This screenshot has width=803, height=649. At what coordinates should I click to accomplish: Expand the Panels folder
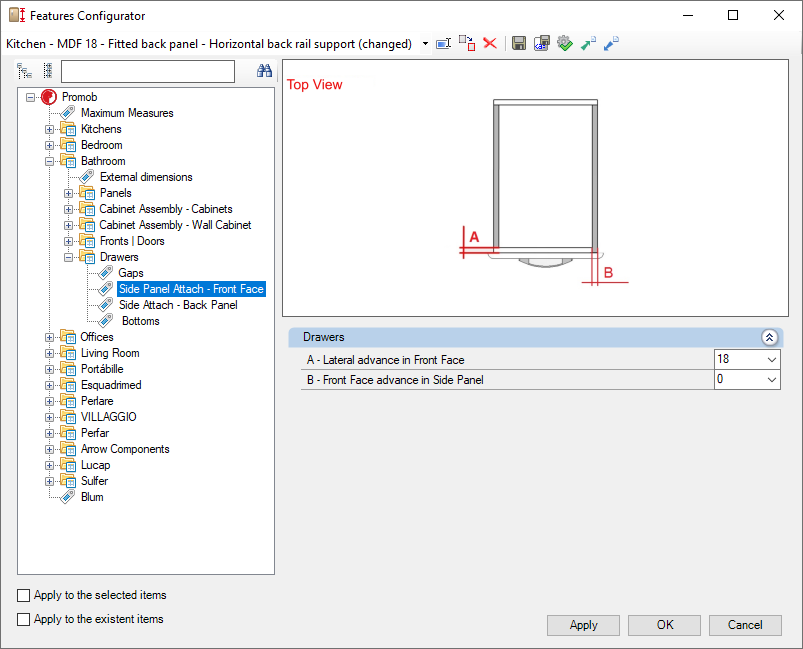[x=69, y=194]
